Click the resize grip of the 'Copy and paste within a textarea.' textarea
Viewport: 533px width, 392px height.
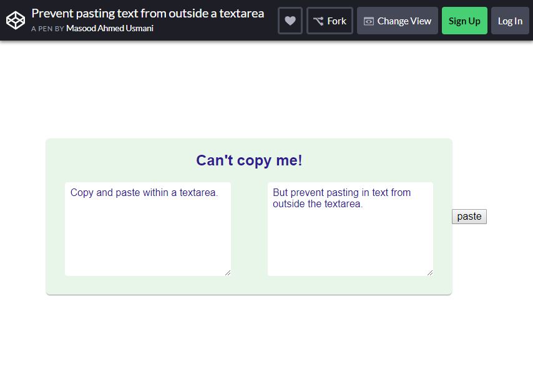[x=228, y=273]
